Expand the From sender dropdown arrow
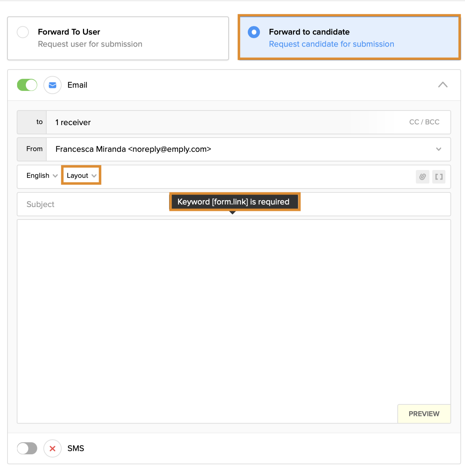The height and width of the screenshot is (476, 465). coord(439,149)
